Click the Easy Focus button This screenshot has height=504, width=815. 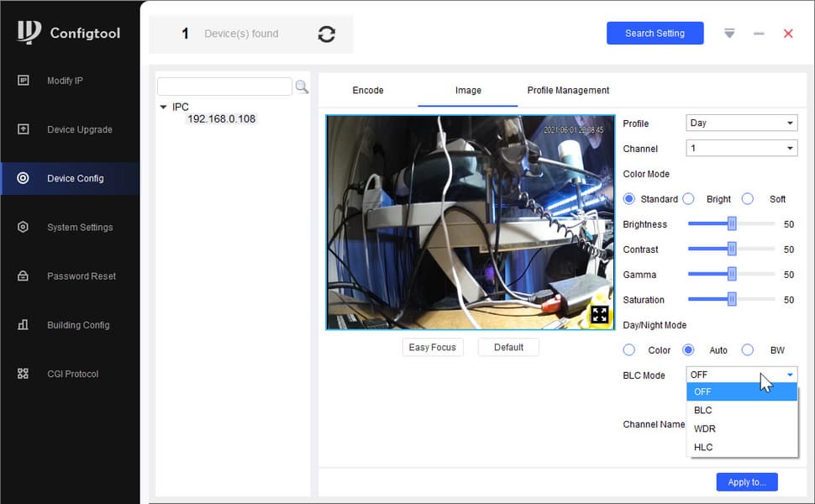[433, 347]
